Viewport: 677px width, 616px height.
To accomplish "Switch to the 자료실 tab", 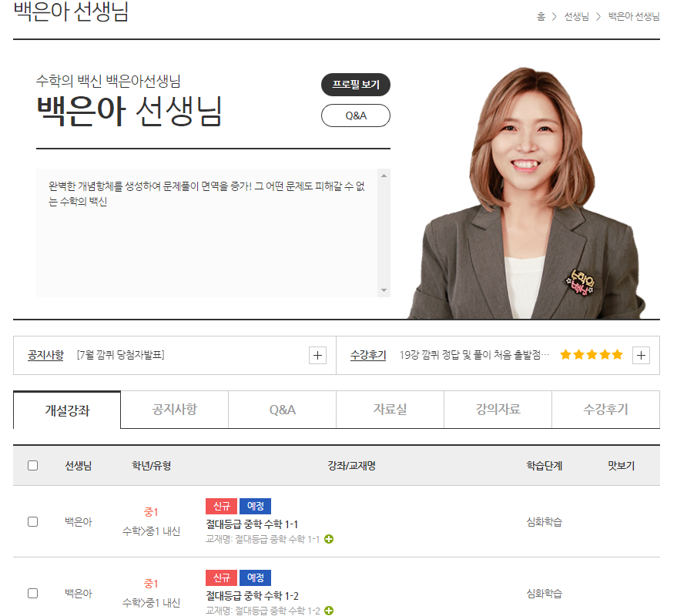I will tap(390, 410).
